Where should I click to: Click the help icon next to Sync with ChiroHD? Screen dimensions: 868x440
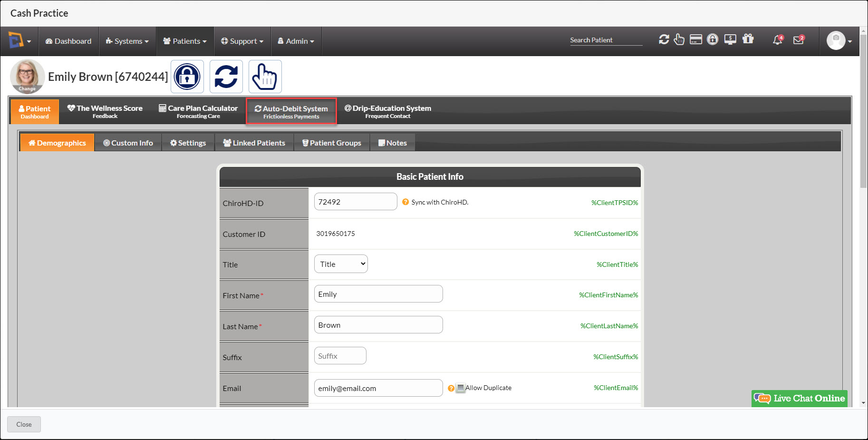(405, 202)
